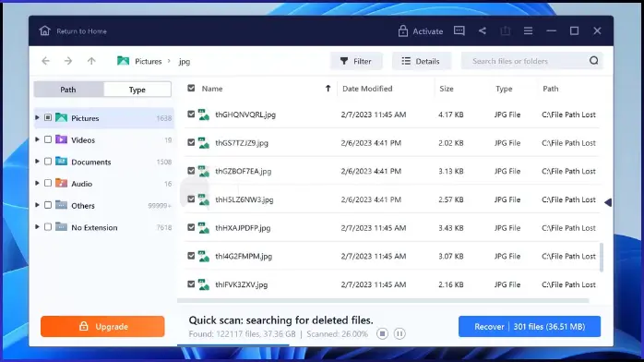Check the Audio category checkbox
The image size is (644, 362).
pos(48,183)
